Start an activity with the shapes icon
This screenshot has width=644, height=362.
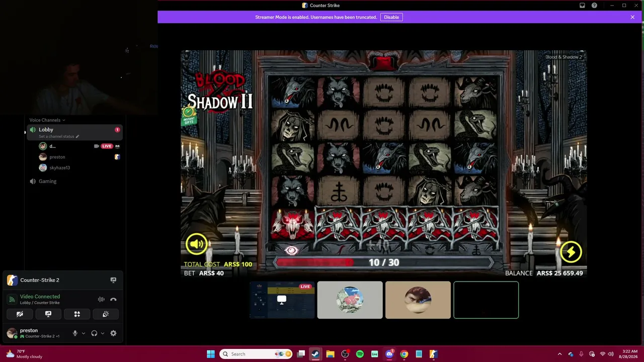point(77,314)
